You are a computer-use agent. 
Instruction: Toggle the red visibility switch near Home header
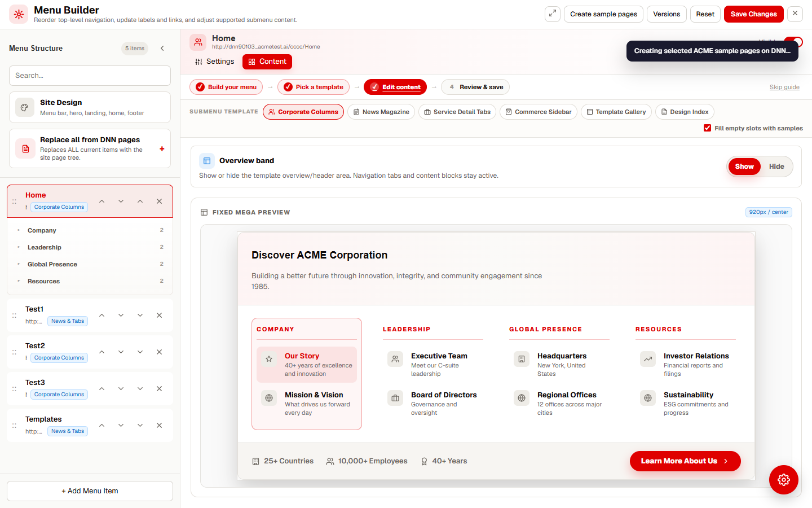point(793,42)
